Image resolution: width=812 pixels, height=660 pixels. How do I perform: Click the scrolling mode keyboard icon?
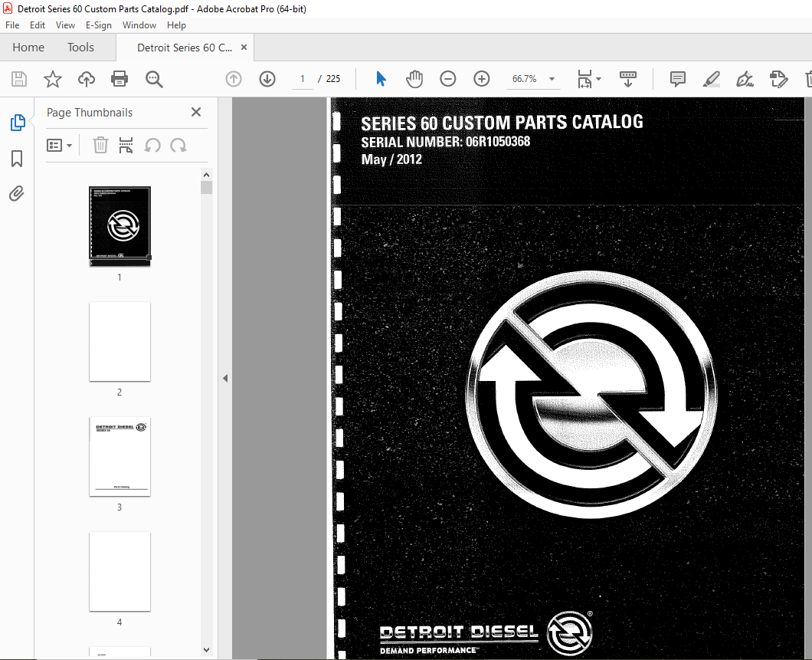point(627,79)
